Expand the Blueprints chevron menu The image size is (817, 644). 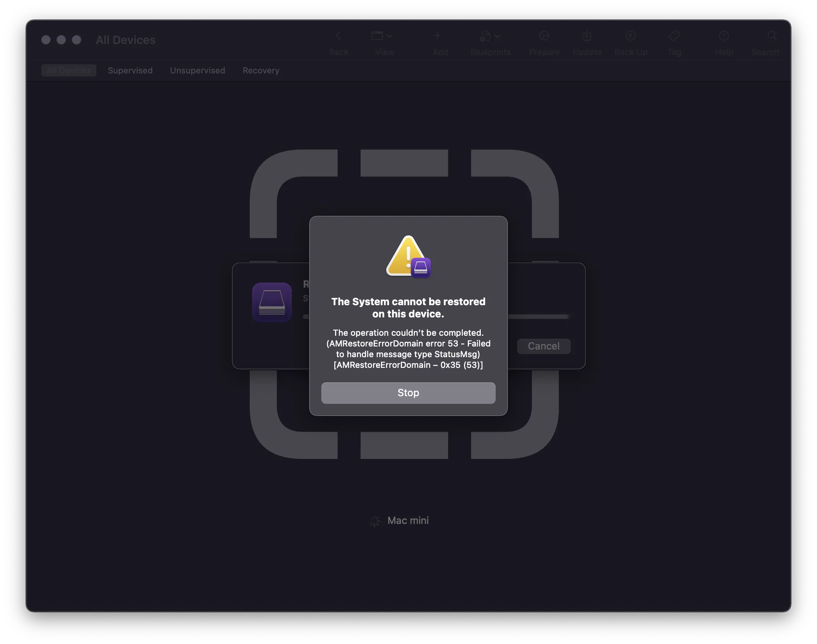pyautogui.click(x=497, y=36)
